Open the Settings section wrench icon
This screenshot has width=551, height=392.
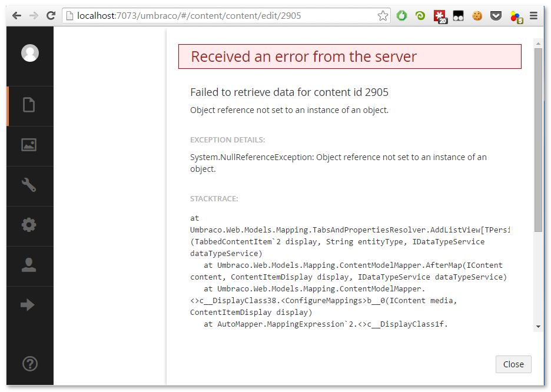click(x=29, y=185)
